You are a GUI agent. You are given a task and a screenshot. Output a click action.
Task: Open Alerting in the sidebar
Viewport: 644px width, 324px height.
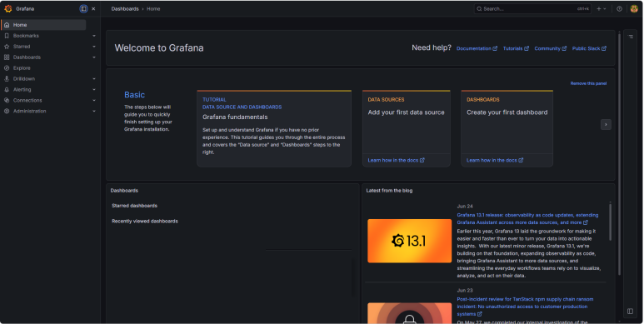tap(22, 89)
